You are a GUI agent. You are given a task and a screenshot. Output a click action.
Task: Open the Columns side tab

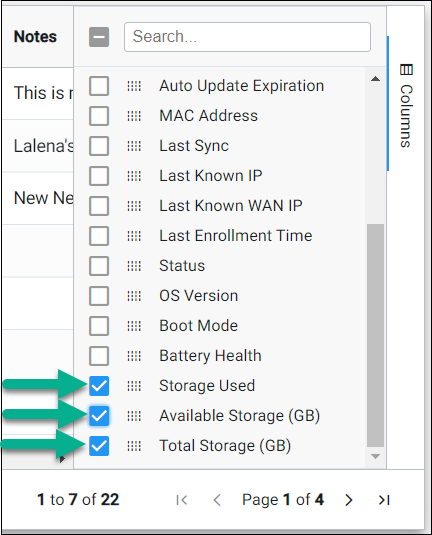click(x=406, y=106)
